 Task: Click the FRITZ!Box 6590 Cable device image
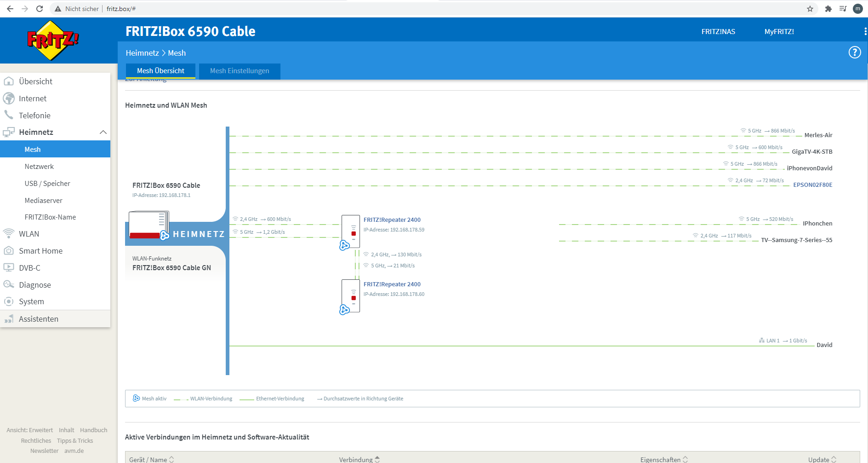149,225
